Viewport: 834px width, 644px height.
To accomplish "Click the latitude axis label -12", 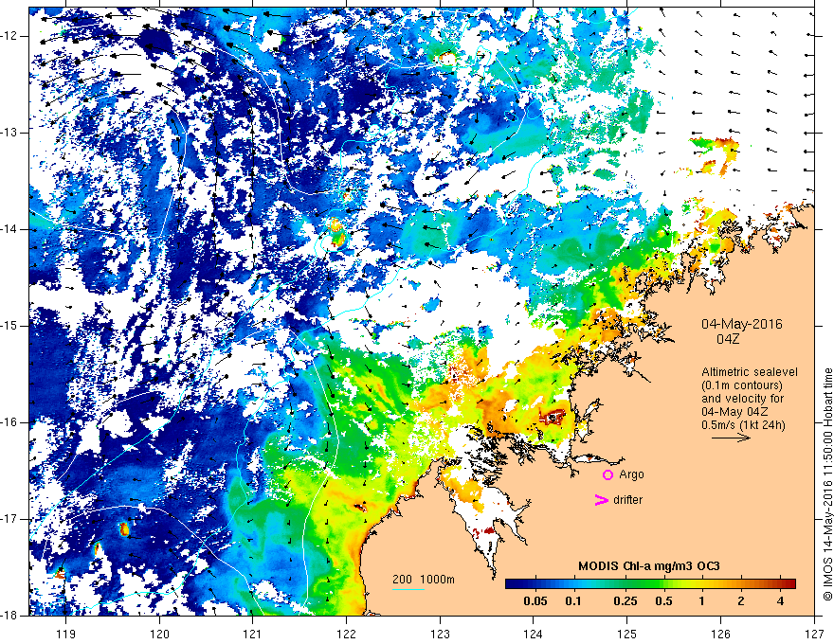I will pyautogui.click(x=9, y=36).
